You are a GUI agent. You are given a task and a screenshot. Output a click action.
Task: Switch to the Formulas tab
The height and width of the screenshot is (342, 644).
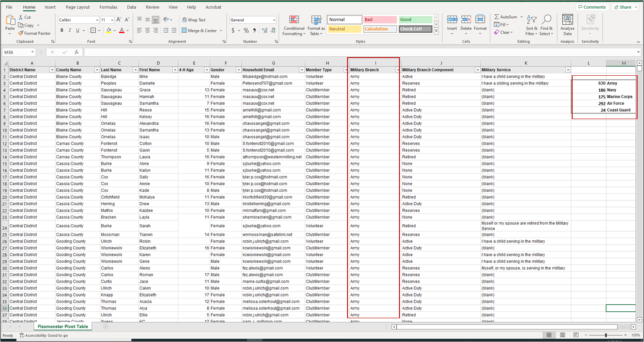[x=108, y=7]
